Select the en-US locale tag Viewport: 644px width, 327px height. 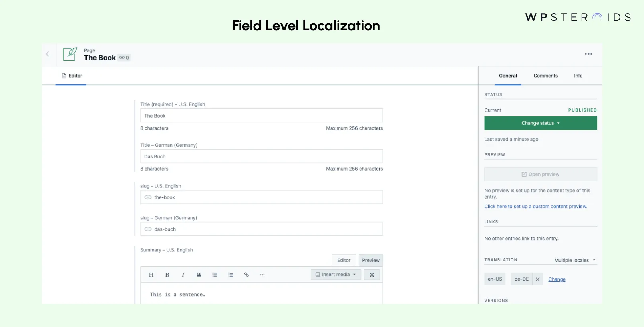click(495, 279)
